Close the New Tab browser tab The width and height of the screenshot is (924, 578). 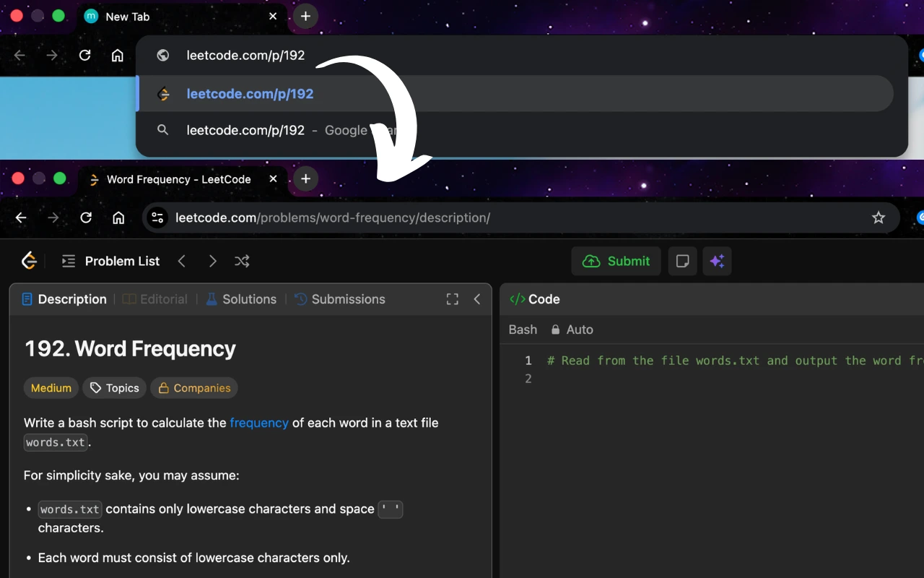pyautogui.click(x=273, y=16)
